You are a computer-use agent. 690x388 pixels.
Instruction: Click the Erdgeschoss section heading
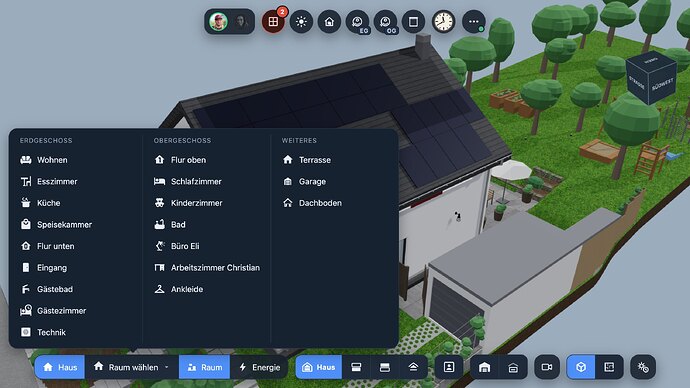(x=46, y=140)
